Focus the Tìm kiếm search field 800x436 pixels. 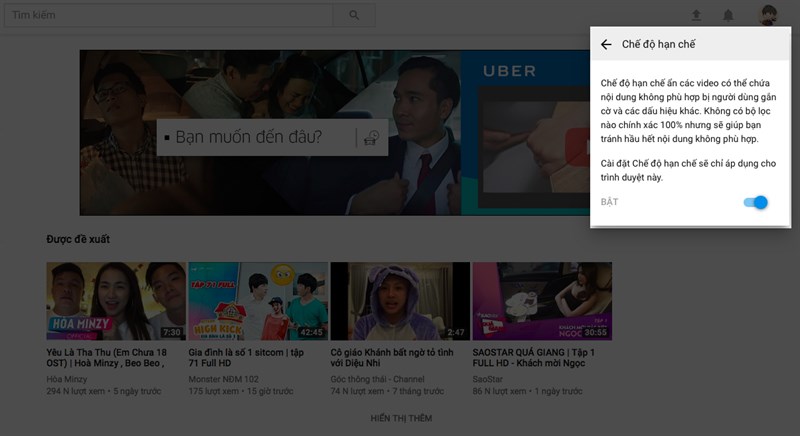coord(168,15)
